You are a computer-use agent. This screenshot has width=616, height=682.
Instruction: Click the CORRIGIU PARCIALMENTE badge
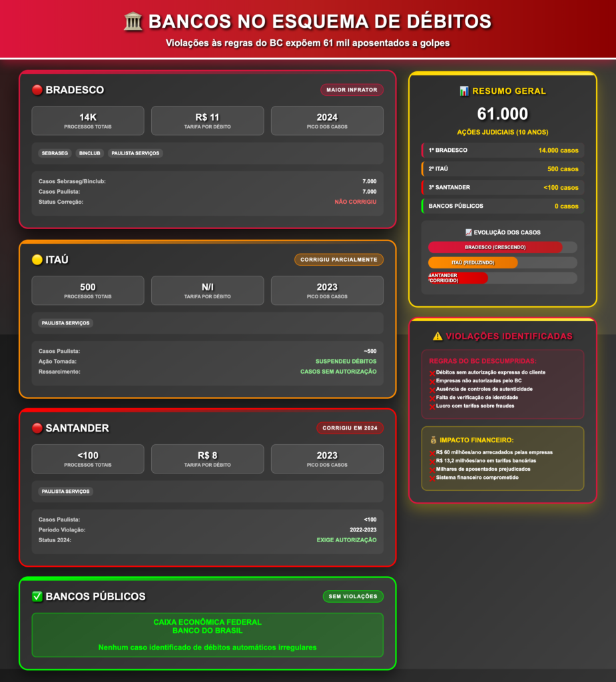[x=339, y=260]
